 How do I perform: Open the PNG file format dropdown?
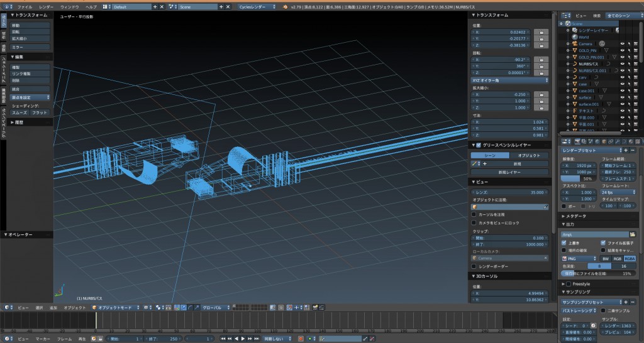579,258
